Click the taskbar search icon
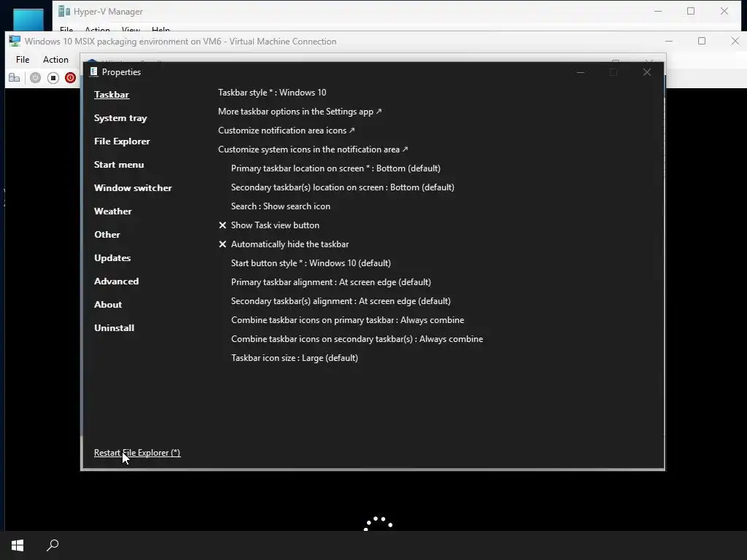The height and width of the screenshot is (560, 747). coord(53,545)
